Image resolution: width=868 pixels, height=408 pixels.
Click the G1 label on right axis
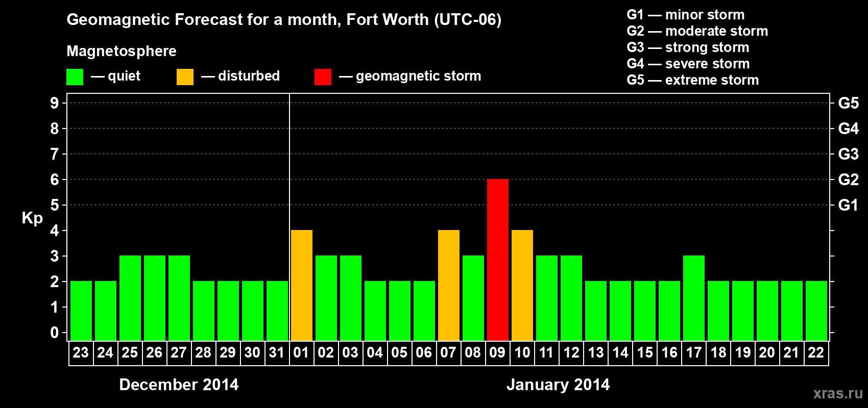(x=849, y=205)
